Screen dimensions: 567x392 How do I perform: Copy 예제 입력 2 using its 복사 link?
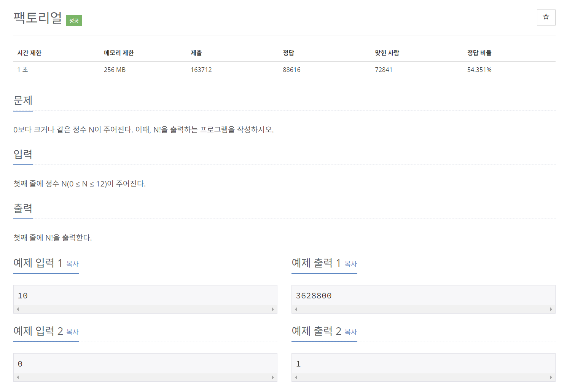click(72, 332)
